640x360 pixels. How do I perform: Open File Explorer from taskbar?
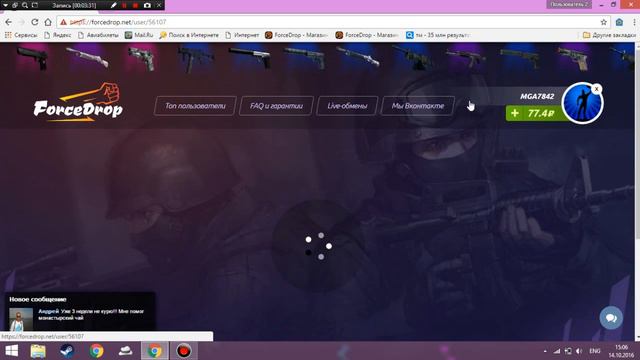pyautogui.click(x=38, y=351)
